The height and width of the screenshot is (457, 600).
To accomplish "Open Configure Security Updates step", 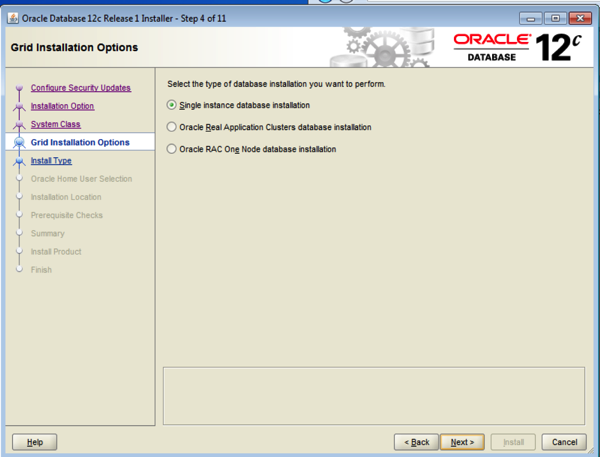I will coord(81,88).
